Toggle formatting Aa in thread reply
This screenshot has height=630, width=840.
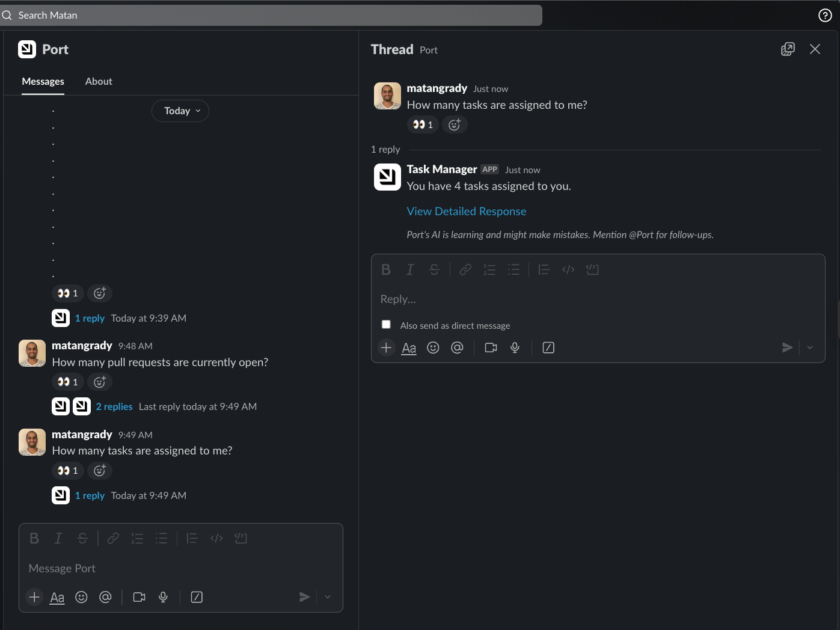(409, 347)
